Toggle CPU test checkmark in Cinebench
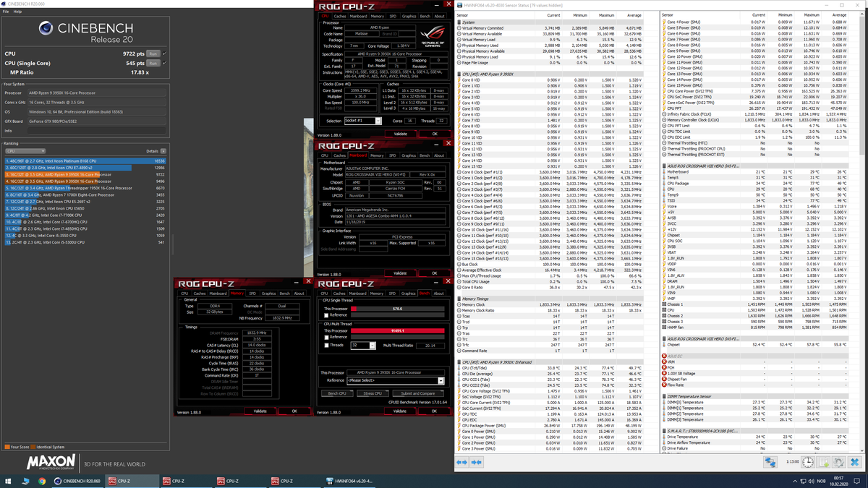The image size is (868, 488). [x=164, y=53]
